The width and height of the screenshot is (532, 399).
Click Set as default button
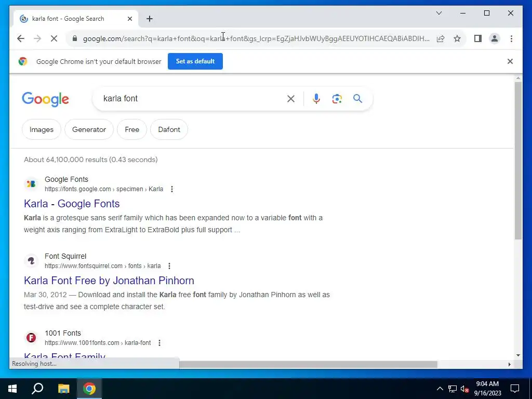coord(195,61)
